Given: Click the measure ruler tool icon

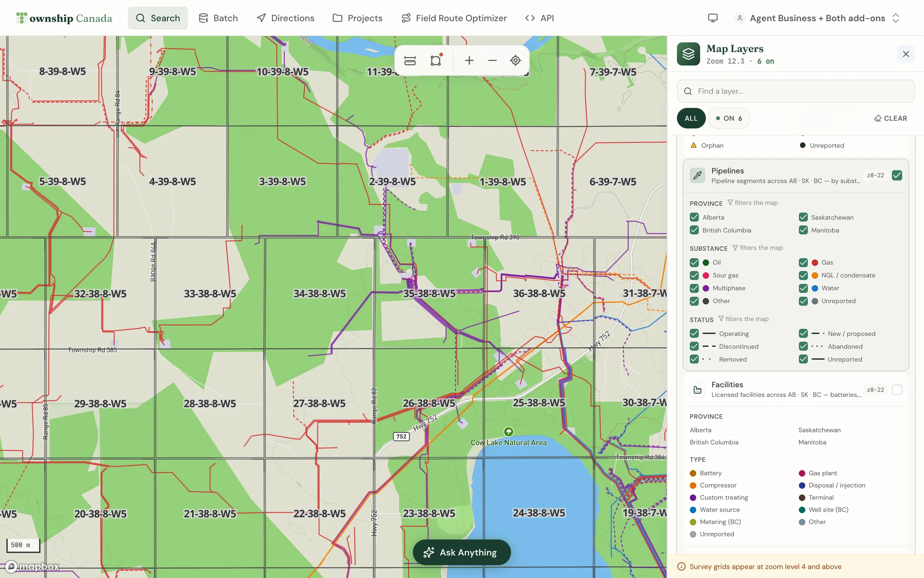Looking at the screenshot, I should [410, 60].
